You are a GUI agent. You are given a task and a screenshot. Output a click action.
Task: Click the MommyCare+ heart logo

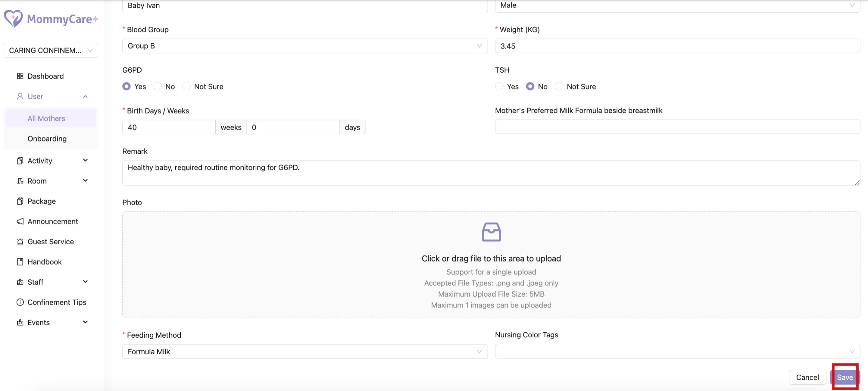(x=13, y=18)
